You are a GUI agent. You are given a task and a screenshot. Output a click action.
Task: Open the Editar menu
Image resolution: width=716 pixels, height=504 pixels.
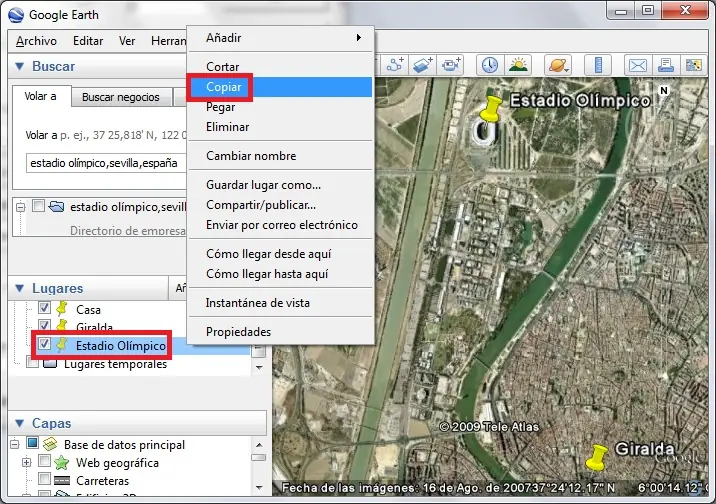click(88, 41)
